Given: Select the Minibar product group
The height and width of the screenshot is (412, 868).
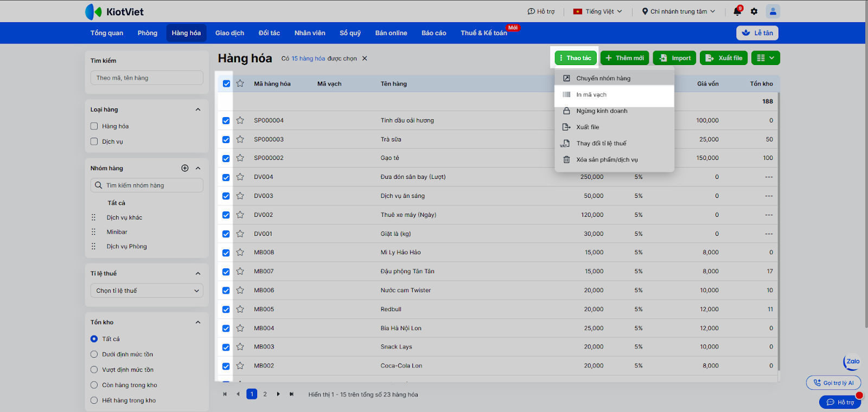Looking at the screenshot, I should (x=117, y=232).
